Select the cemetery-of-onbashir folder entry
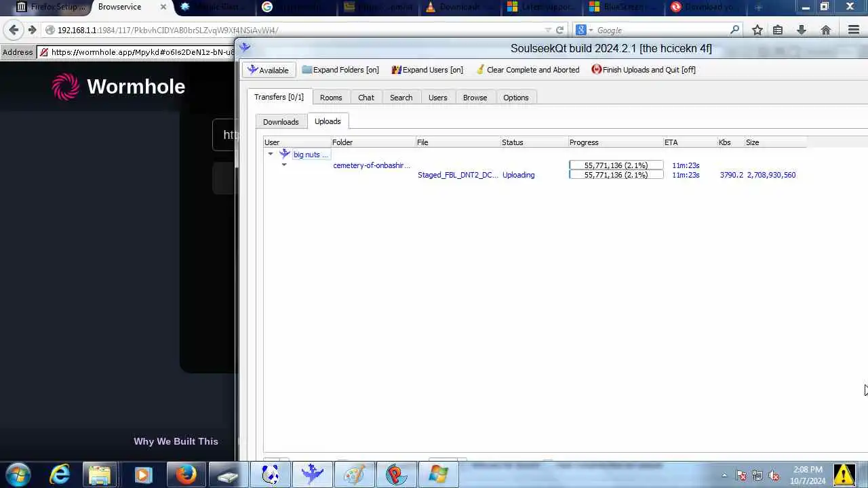The image size is (868, 488). 372,165
